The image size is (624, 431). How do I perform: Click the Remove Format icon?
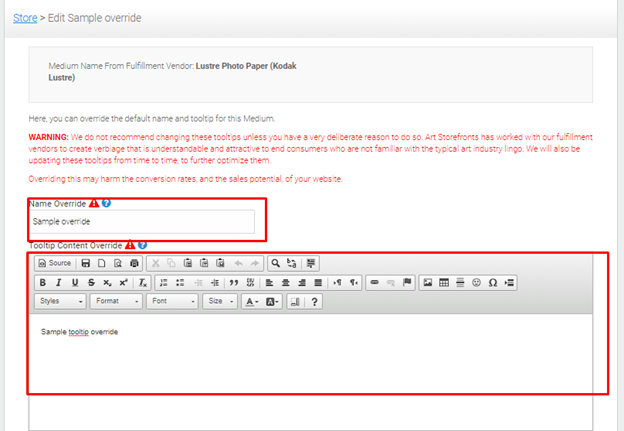(x=142, y=283)
